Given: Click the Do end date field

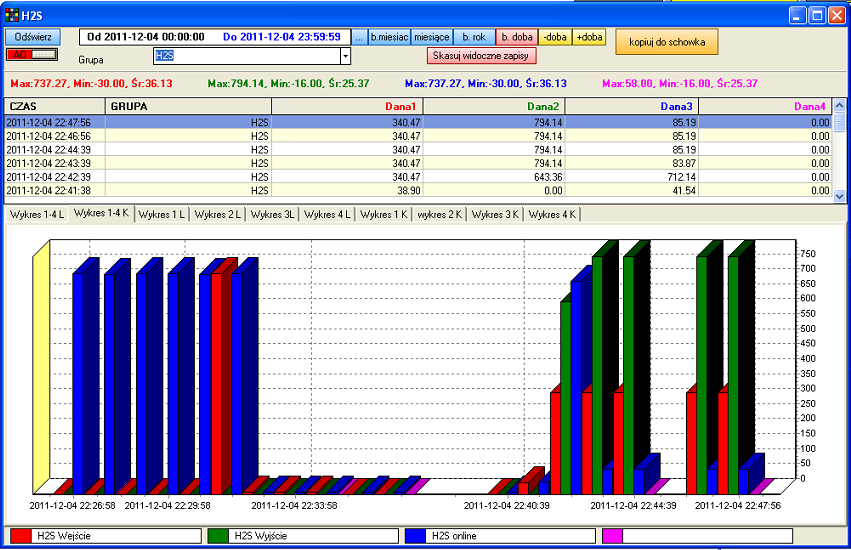Looking at the screenshot, I should (282, 37).
